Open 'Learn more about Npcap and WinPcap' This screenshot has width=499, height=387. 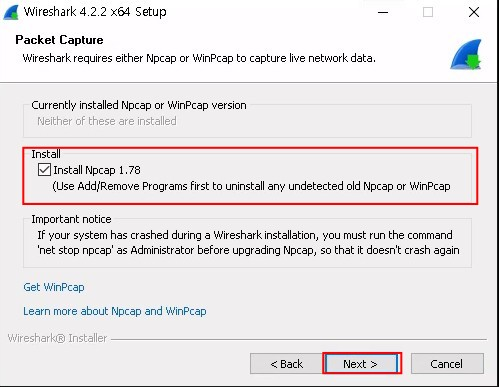coord(115,311)
